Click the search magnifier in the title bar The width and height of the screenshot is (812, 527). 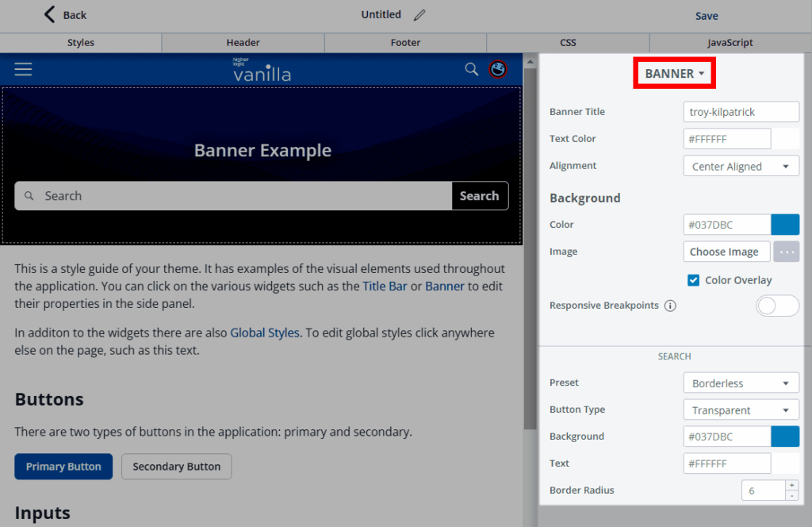click(471, 70)
